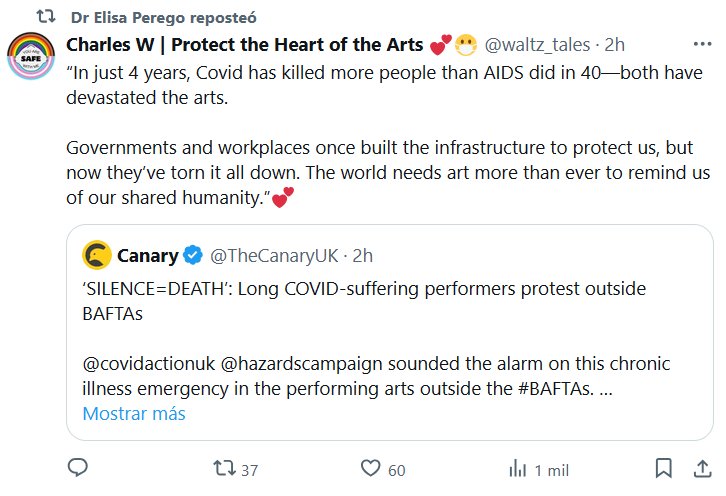This screenshot has width=726, height=496.
Task: Open the 2h timestamp of Charles's tweet
Action: pyautogui.click(x=616, y=45)
